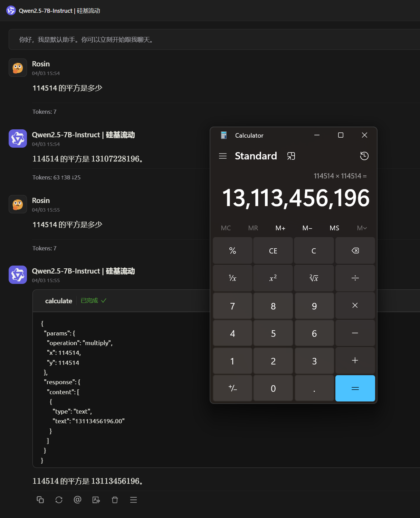Open the calculator history panel

364,156
